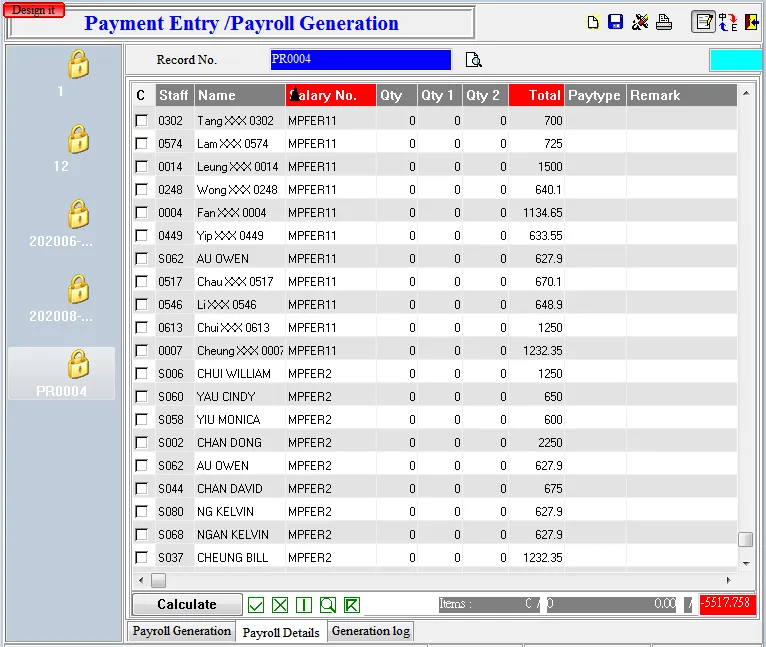Click the Record No. input field

click(360, 60)
